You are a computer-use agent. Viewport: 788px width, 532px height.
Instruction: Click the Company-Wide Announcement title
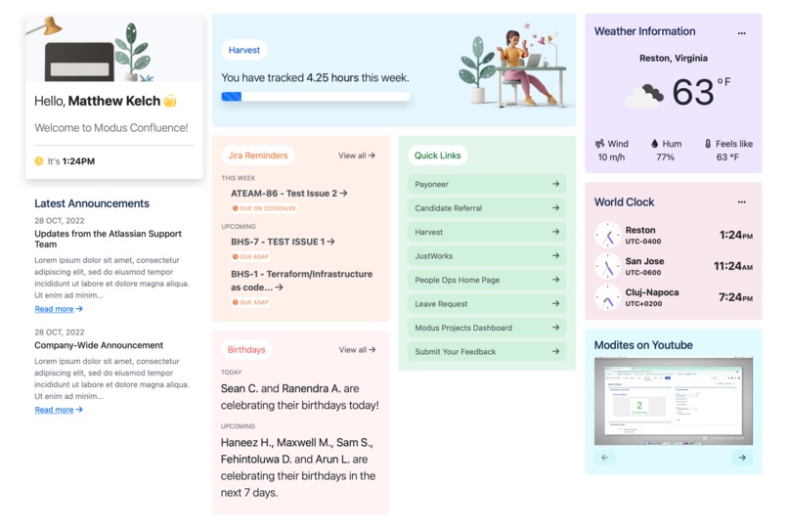[x=99, y=345]
